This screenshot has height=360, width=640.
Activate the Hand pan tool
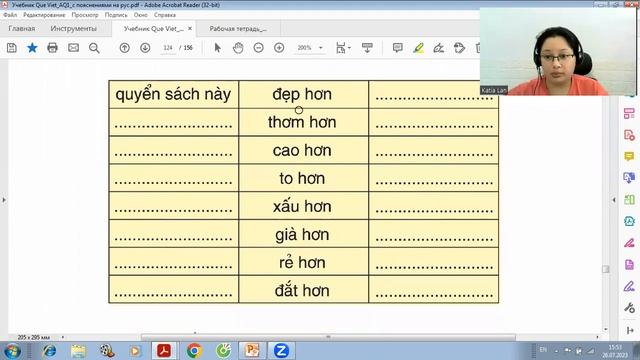click(238, 48)
